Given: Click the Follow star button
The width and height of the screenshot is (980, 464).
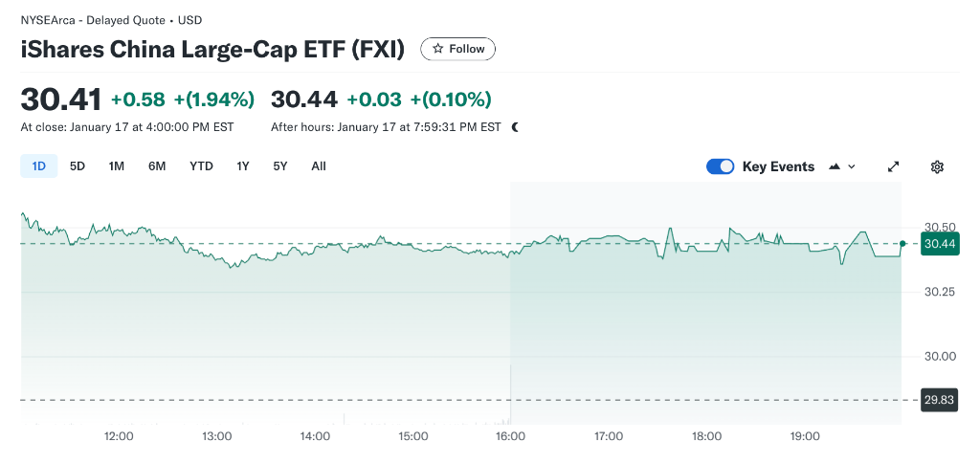Looking at the screenshot, I should [458, 49].
